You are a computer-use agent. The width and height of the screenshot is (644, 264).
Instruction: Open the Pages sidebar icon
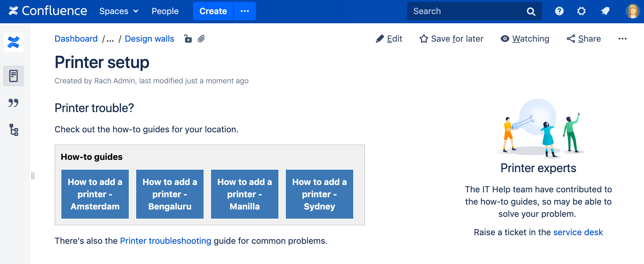(x=13, y=76)
